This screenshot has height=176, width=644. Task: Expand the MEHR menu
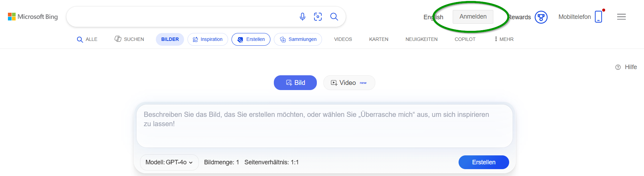pos(504,39)
